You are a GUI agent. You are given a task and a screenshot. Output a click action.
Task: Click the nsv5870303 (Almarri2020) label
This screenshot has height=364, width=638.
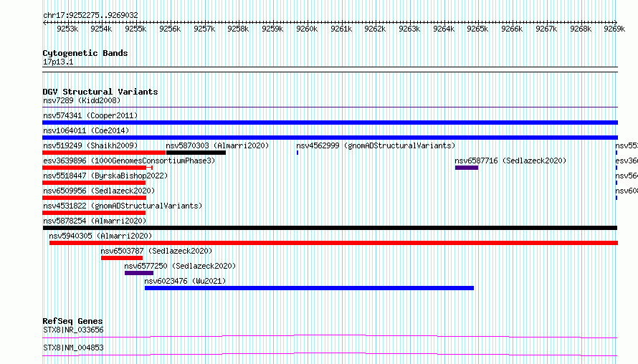pos(217,145)
